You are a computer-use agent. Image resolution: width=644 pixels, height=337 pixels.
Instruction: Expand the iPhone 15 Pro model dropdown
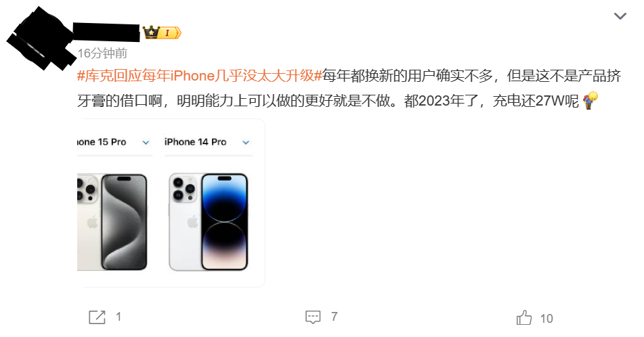146,142
